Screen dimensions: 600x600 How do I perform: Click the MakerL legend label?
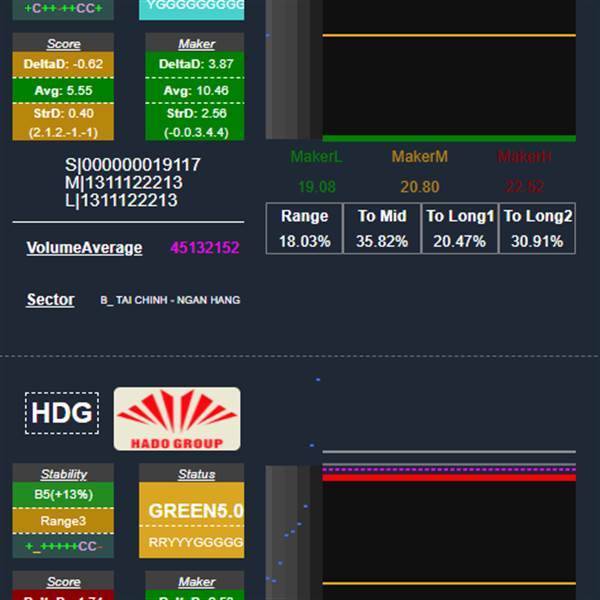click(316, 157)
